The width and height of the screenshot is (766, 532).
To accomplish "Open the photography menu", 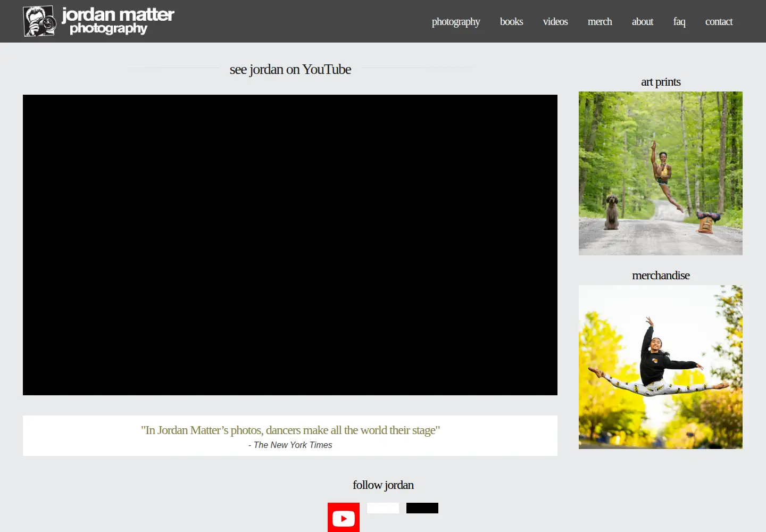I will [x=456, y=22].
